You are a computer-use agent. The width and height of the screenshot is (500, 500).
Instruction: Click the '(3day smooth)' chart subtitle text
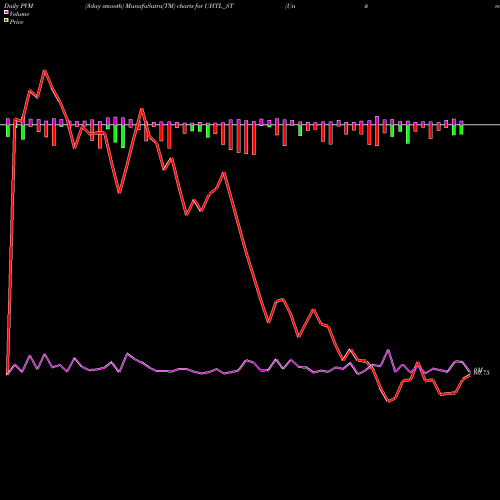[x=103, y=6]
